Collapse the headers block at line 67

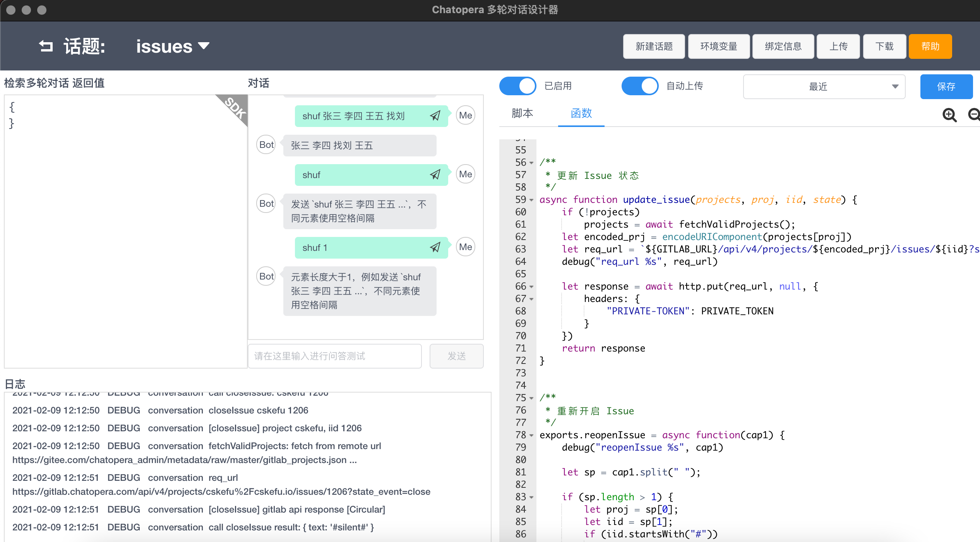[x=531, y=299]
